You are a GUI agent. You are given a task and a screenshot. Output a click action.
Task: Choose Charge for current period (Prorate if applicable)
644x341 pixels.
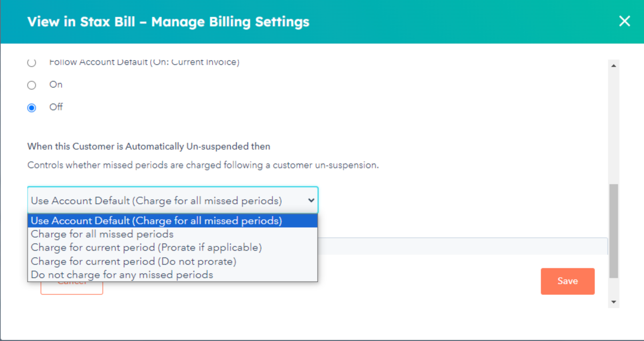(x=173, y=247)
